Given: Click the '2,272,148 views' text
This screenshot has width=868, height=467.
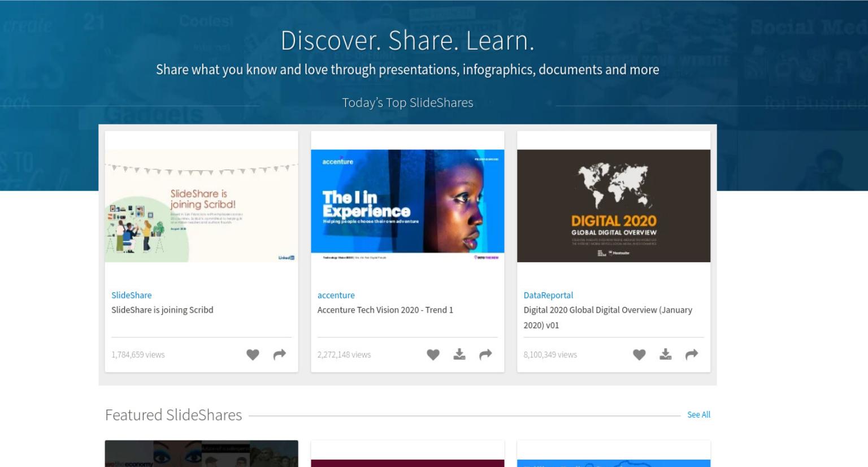Looking at the screenshot, I should pos(344,355).
